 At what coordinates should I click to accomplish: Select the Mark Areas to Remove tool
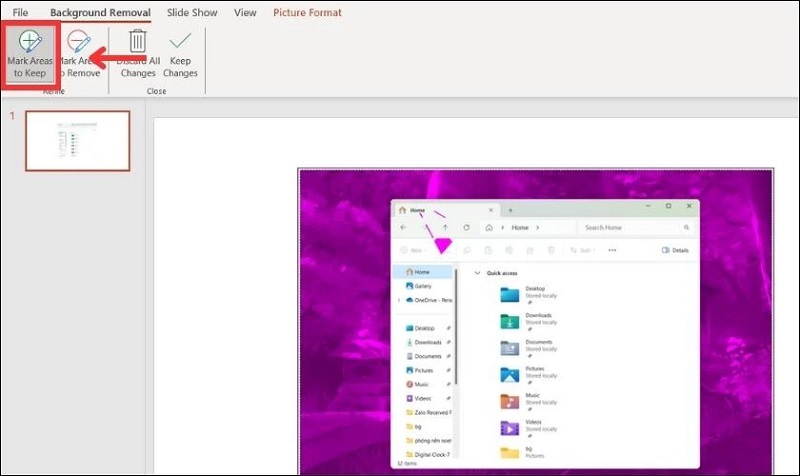click(x=78, y=55)
